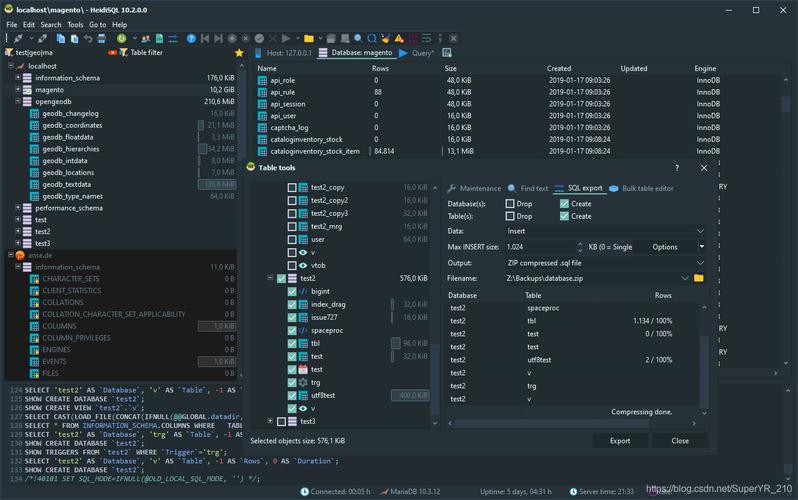Expand the test3 node in Table tools
Viewport: 798px width, 500px height.
[270, 421]
